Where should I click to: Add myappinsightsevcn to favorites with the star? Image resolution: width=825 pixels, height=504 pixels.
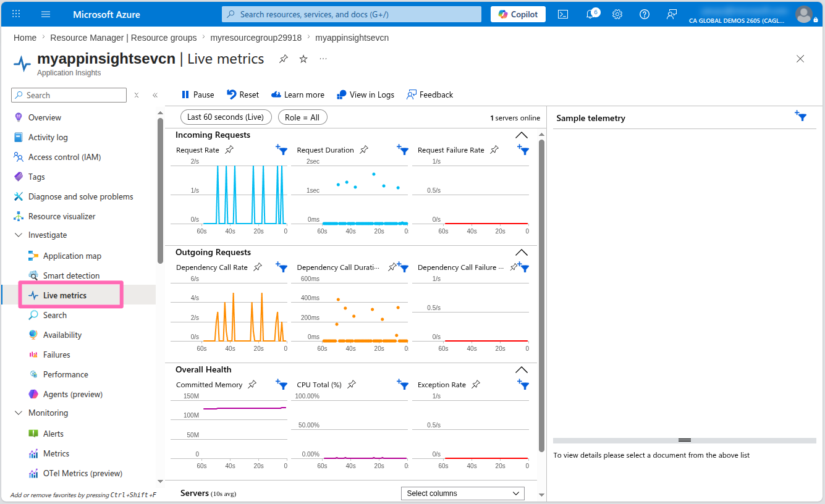[303, 59]
